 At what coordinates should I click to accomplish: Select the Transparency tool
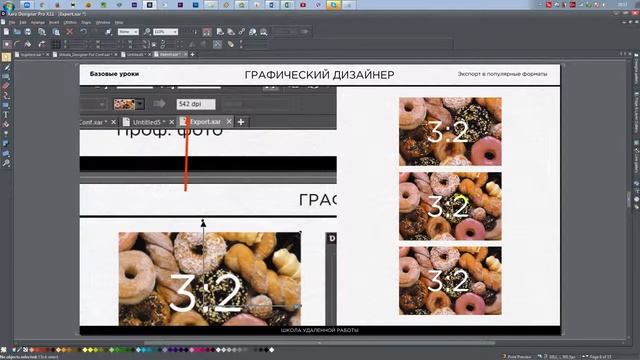point(6,134)
